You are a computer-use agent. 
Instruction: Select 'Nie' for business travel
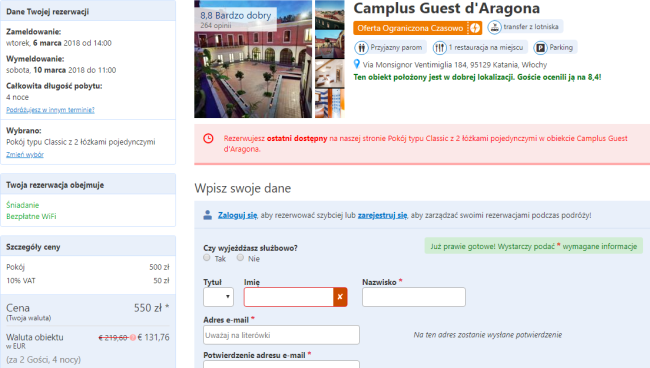click(x=240, y=258)
